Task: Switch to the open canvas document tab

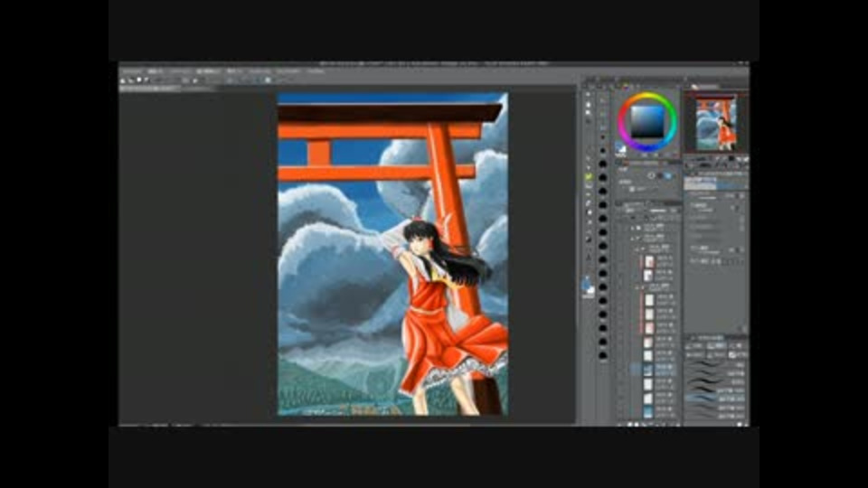Action: pyautogui.click(x=149, y=88)
